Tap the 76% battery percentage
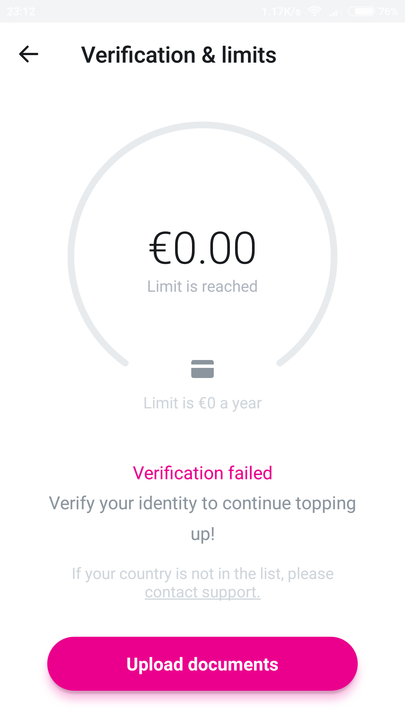Screen dimensions: 405x720 [x=388, y=11]
